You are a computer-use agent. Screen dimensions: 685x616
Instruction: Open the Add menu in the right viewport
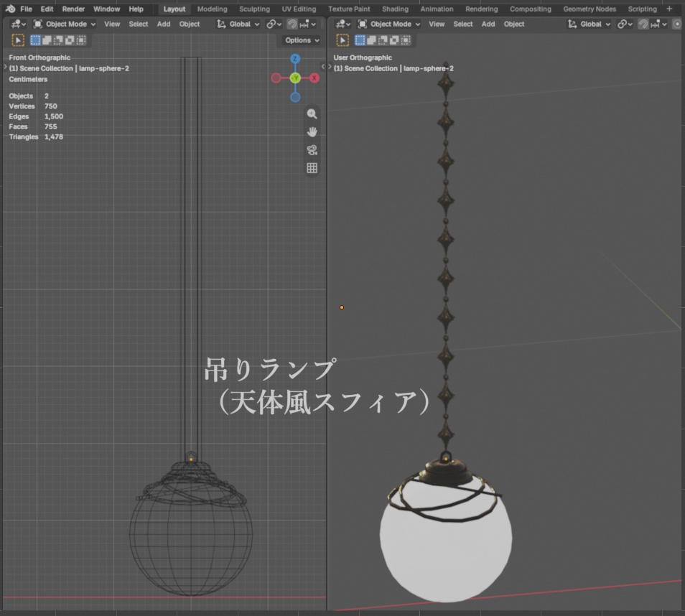488,24
